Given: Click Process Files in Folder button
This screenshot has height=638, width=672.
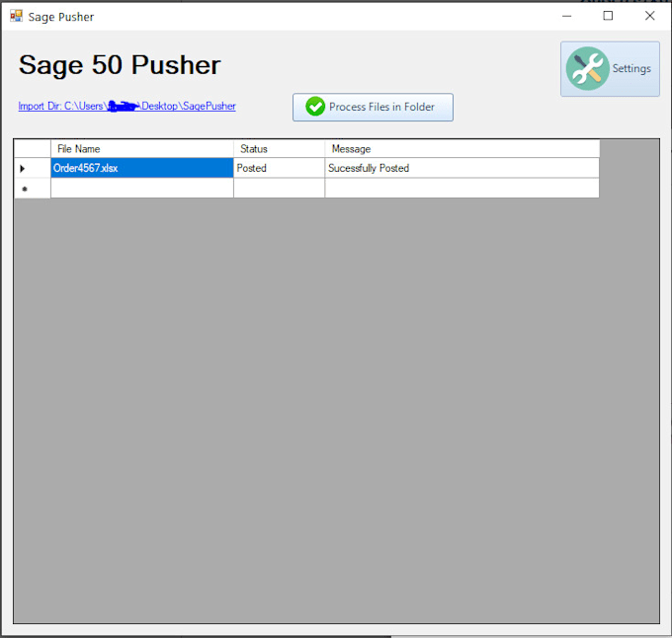Looking at the screenshot, I should [x=373, y=107].
